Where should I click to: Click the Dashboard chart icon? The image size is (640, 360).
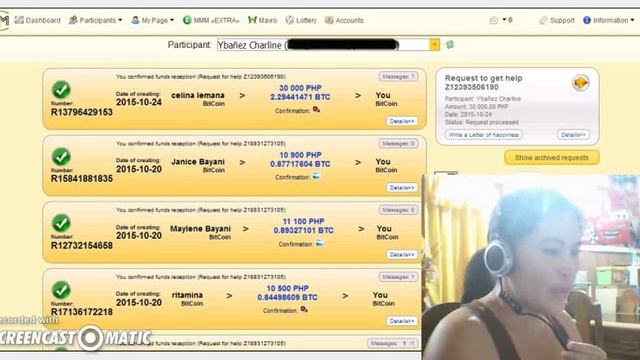19,20
